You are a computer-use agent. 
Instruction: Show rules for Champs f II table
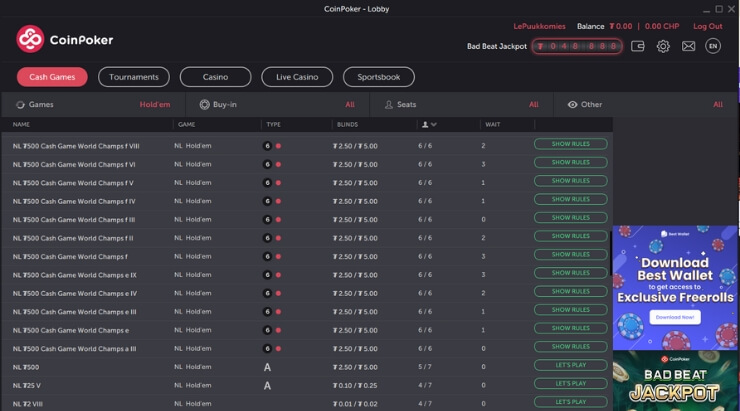pos(571,236)
